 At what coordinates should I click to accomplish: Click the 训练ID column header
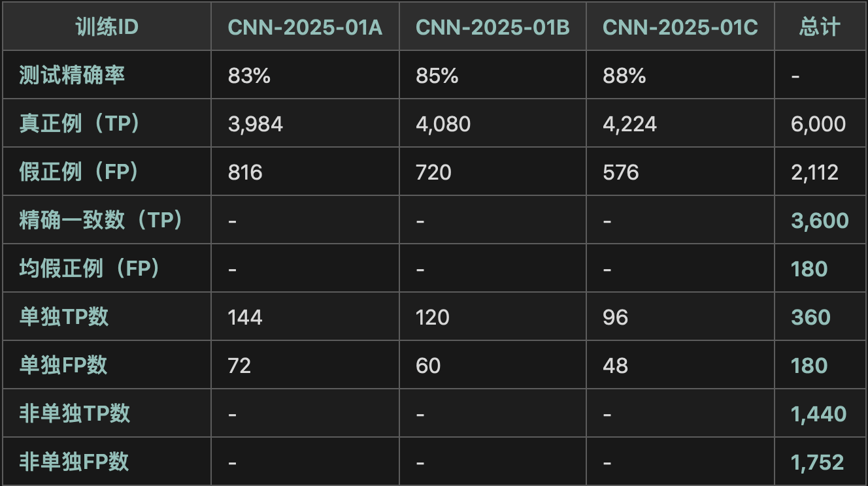tap(107, 27)
